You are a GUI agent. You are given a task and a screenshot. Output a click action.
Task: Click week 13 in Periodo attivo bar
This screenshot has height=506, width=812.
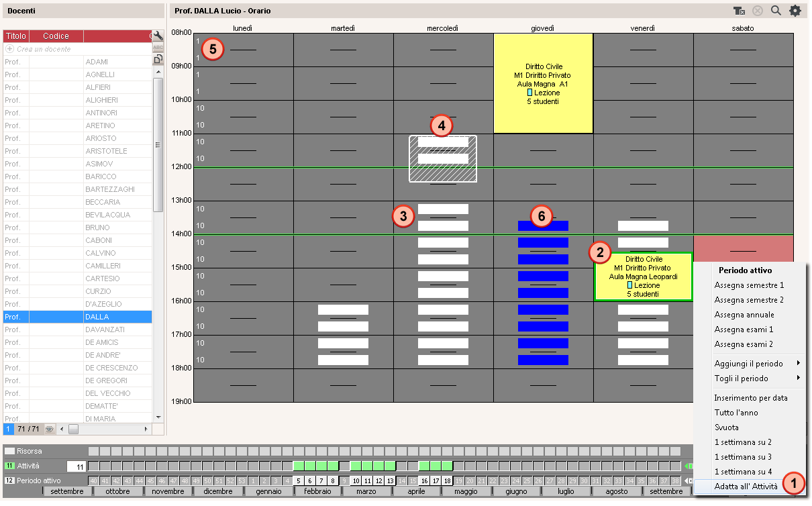(389, 480)
